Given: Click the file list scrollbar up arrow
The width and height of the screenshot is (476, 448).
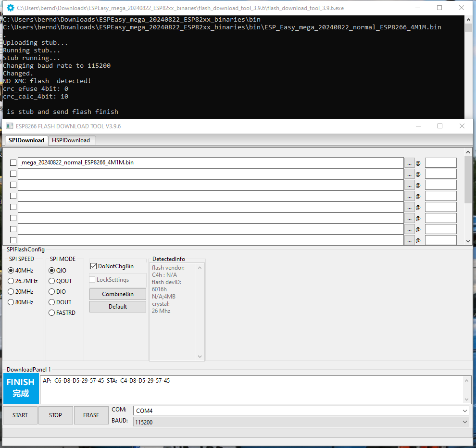Looking at the screenshot, I should [468, 152].
